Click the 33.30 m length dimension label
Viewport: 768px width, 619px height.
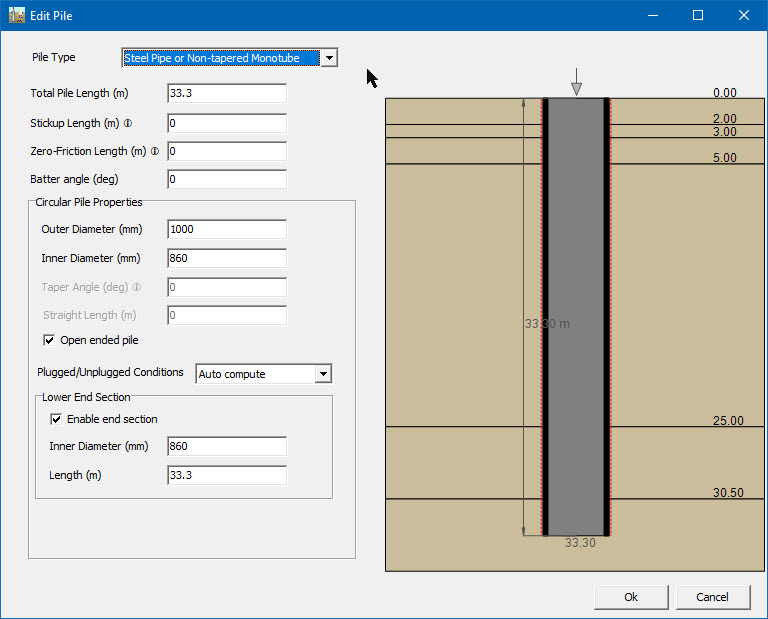point(547,324)
